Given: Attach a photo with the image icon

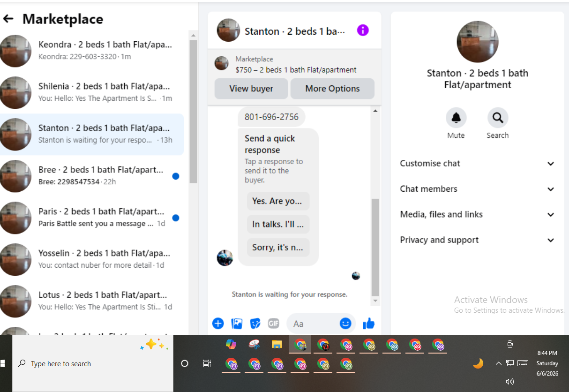Looking at the screenshot, I should pyautogui.click(x=237, y=323).
